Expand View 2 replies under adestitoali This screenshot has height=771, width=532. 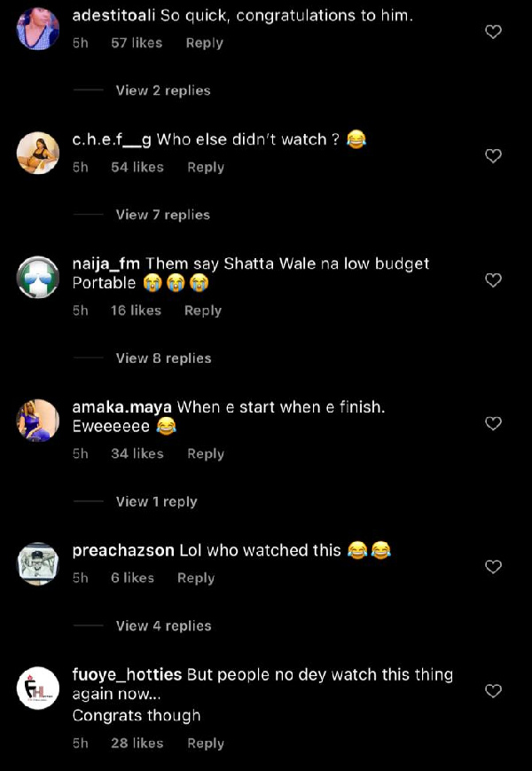click(x=161, y=90)
